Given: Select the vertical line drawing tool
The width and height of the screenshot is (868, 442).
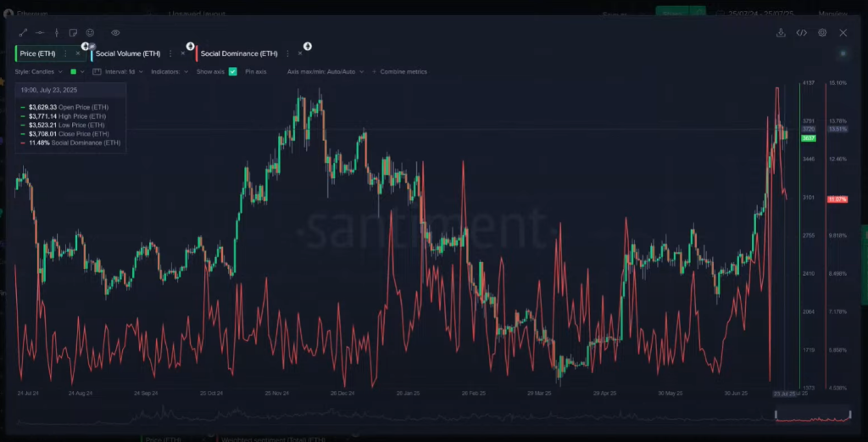Looking at the screenshot, I should pos(56,32).
